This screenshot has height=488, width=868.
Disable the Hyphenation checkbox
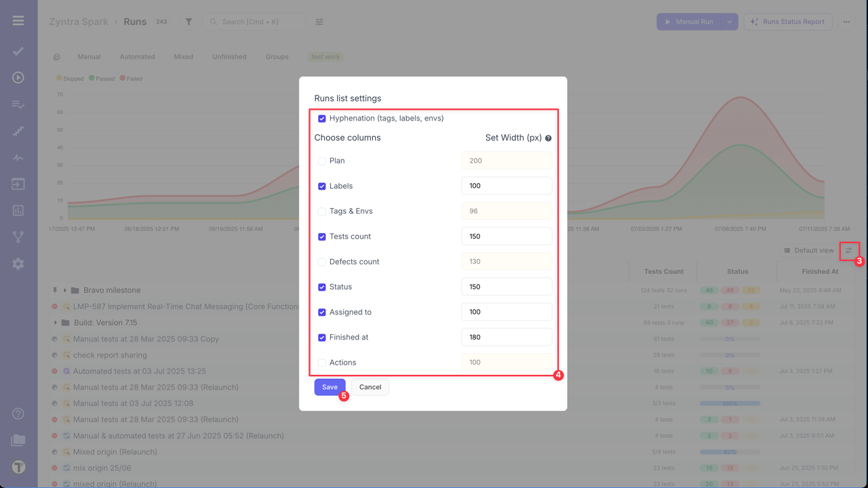click(321, 118)
